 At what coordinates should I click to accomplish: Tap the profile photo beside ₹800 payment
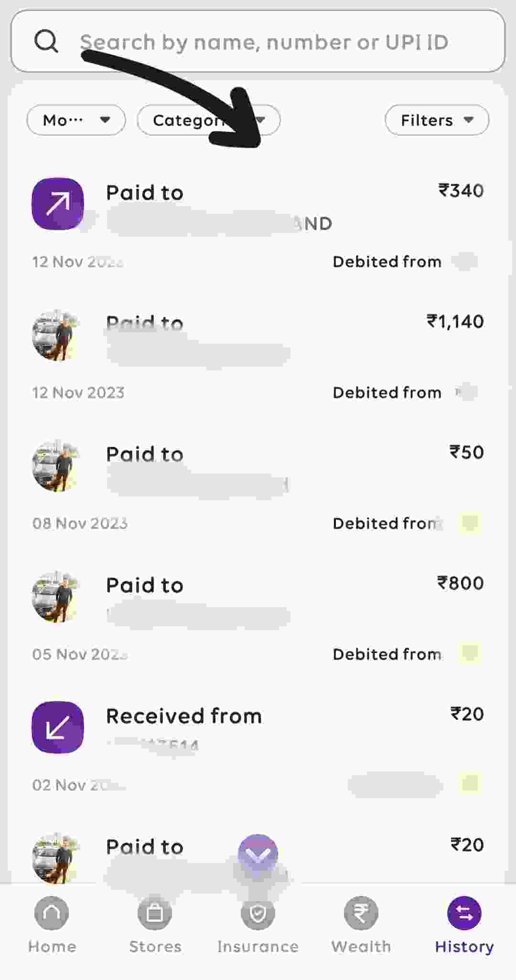click(55, 597)
